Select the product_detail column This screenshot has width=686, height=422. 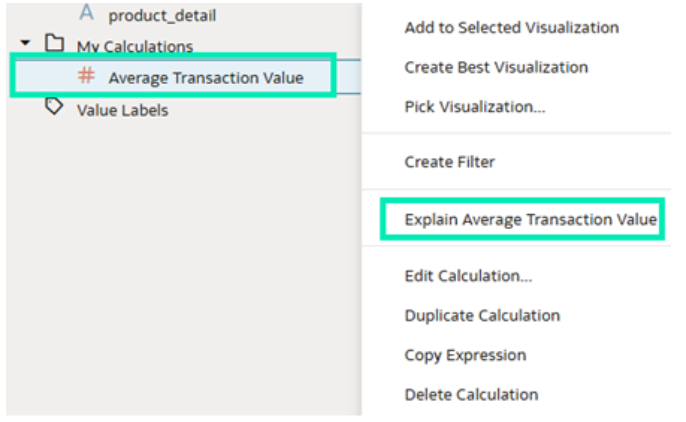click(x=162, y=16)
